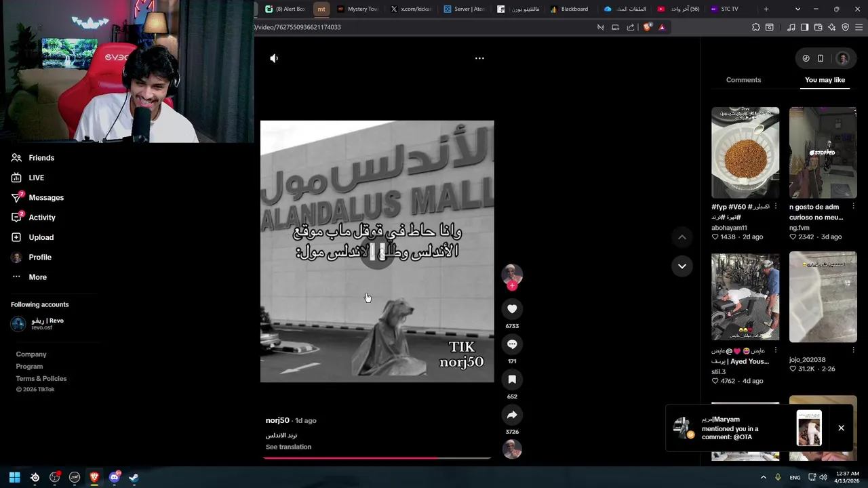Open Leo AI sparkle icon

832,27
